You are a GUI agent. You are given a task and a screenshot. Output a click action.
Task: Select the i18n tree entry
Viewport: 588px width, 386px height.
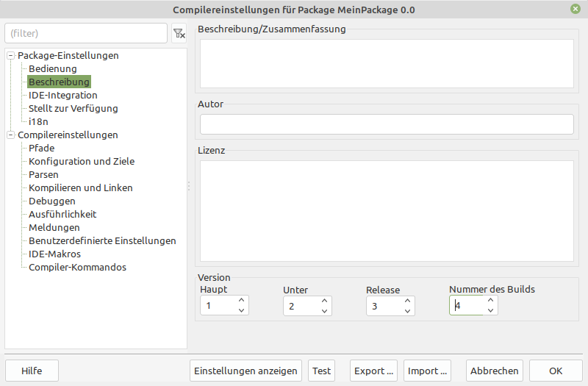(38, 122)
